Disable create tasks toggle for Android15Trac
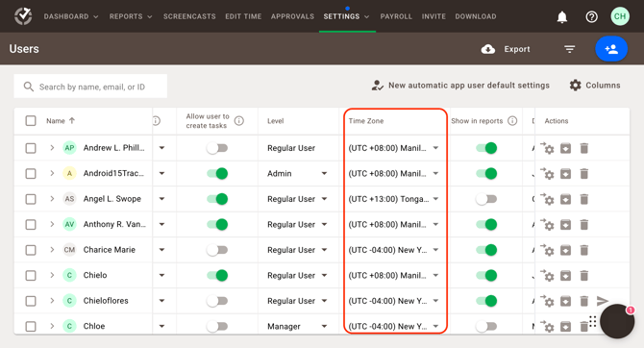This screenshot has width=644, height=348. [x=217, y=173]
